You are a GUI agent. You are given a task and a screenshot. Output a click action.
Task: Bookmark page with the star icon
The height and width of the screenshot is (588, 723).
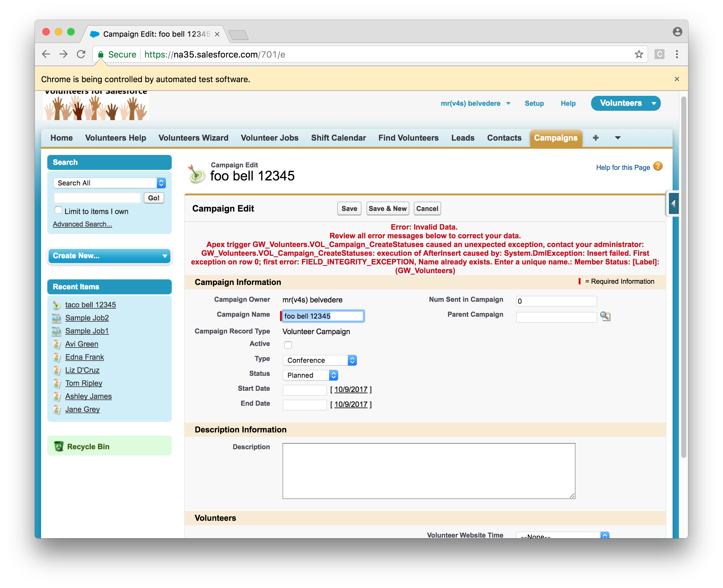[x=639, y=54]
